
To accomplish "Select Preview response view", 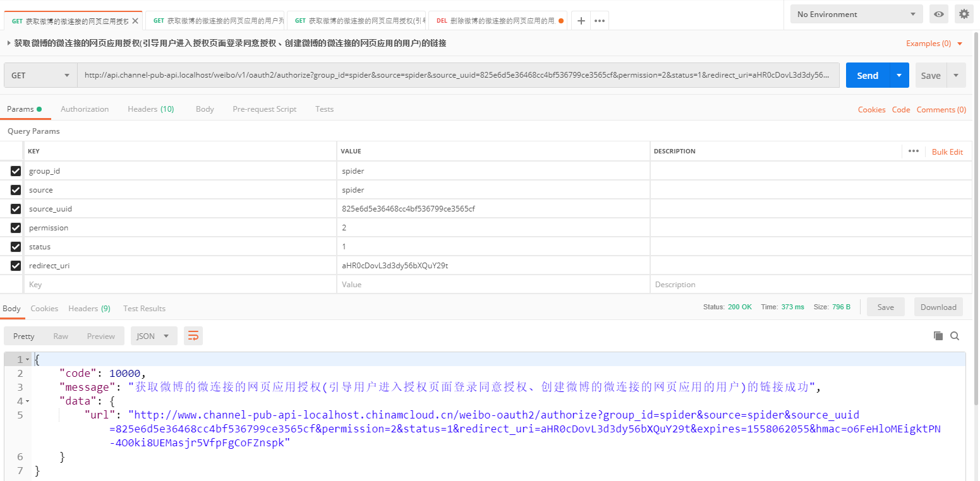I will [101, 336].
